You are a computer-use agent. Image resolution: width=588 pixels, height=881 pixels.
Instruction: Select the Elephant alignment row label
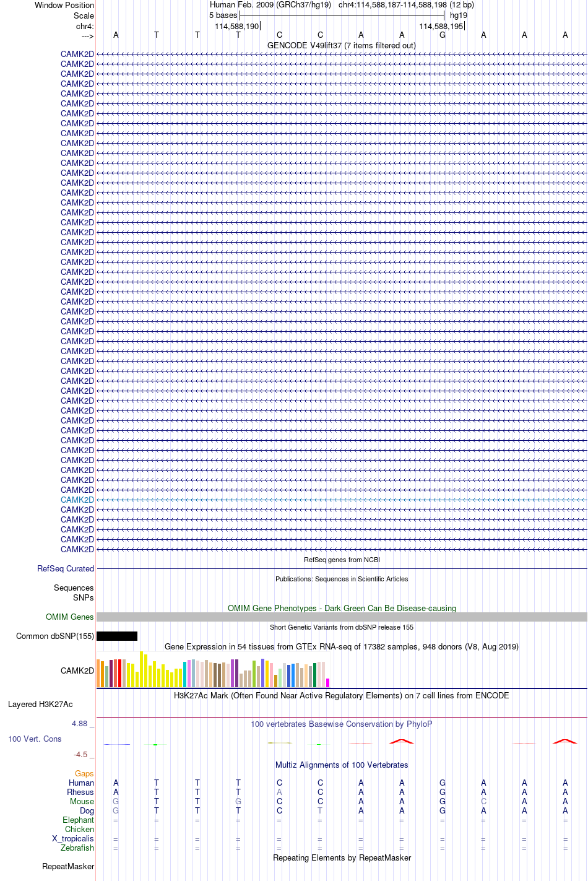[x=78, y=820]
